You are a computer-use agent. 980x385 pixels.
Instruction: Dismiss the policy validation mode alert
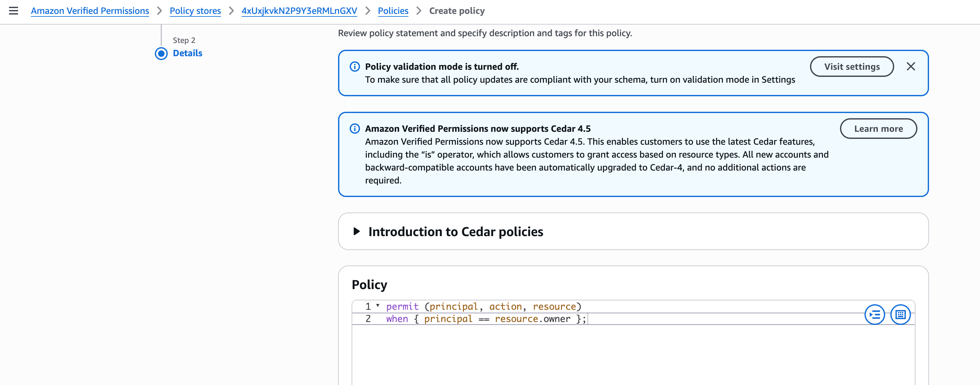[910, 67]
